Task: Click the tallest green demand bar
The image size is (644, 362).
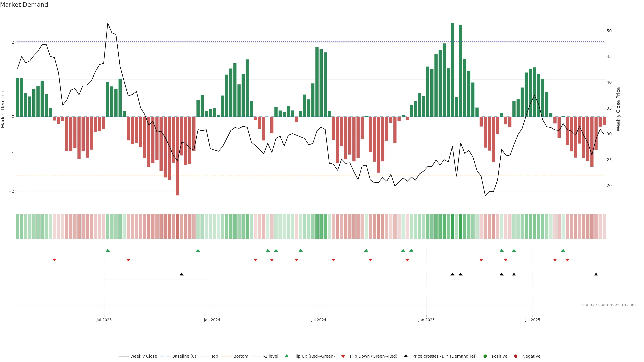Action: tap(452, 70)
